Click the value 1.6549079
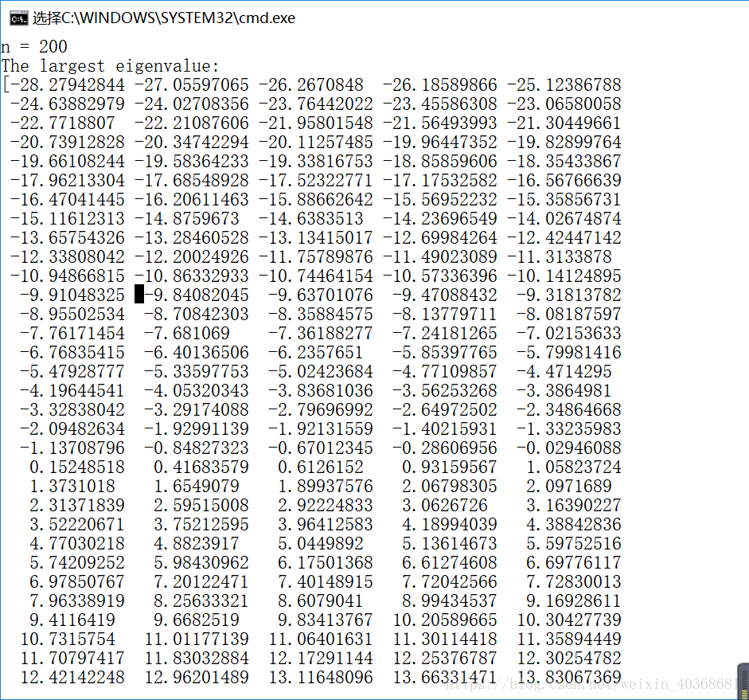The height and width of the screenshot is (700, 749). (x=197, y=487)
